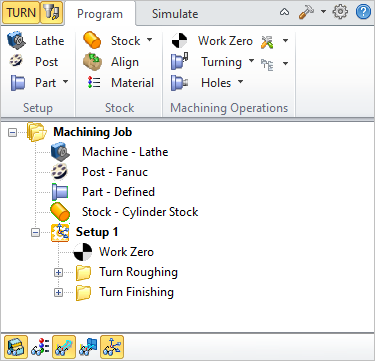Screen dimensions: 375x361
Task: Switch to the Simulate tab
Action: 175,14
